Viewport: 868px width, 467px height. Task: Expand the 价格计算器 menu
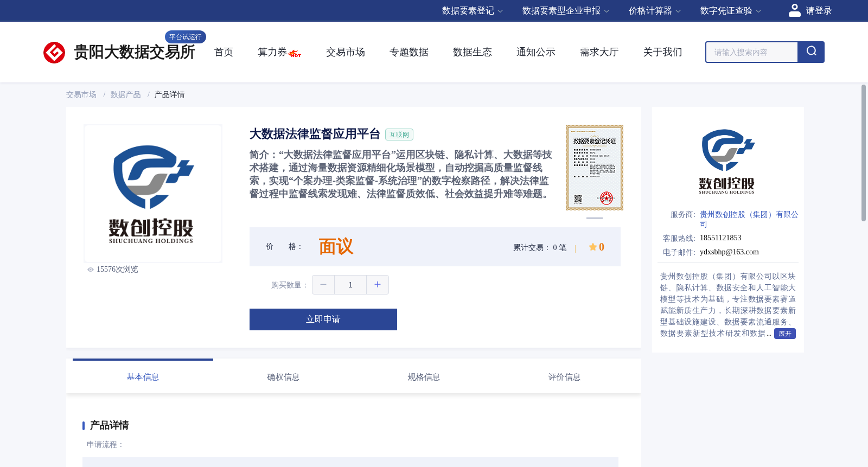click(x=655, y=11)
